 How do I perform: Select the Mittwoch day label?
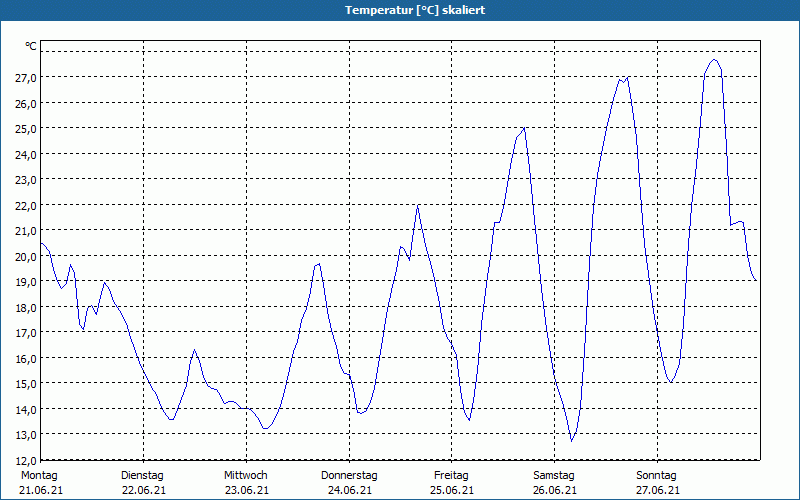[245, 475]
